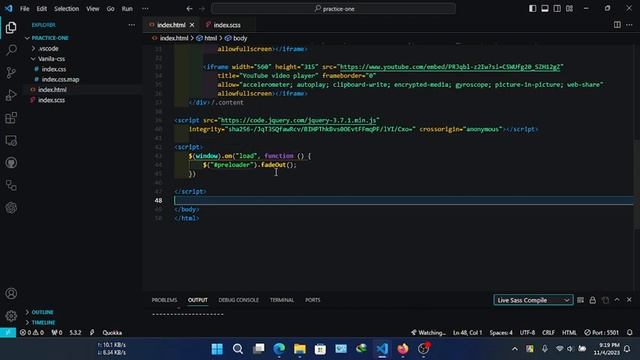Expand the .vscode folder
640x360 pixels.
[49, 49]
